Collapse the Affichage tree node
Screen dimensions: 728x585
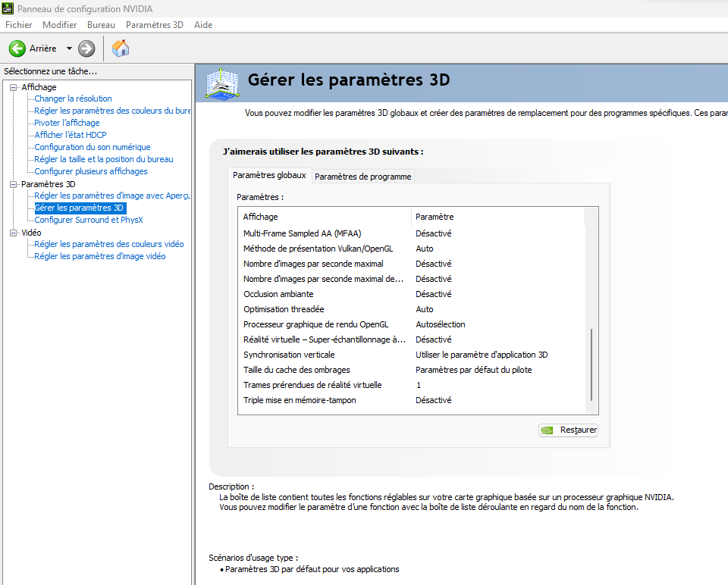click(x=13, y=87)
